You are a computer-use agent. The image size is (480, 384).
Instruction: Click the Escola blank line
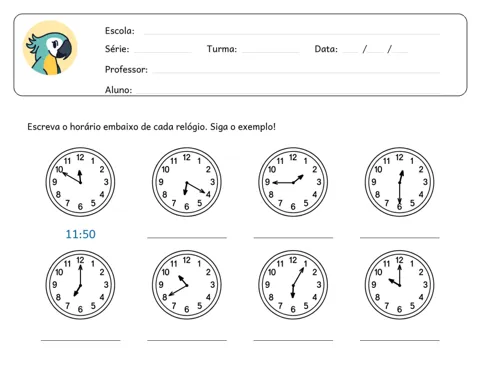(x=292, y=34)
